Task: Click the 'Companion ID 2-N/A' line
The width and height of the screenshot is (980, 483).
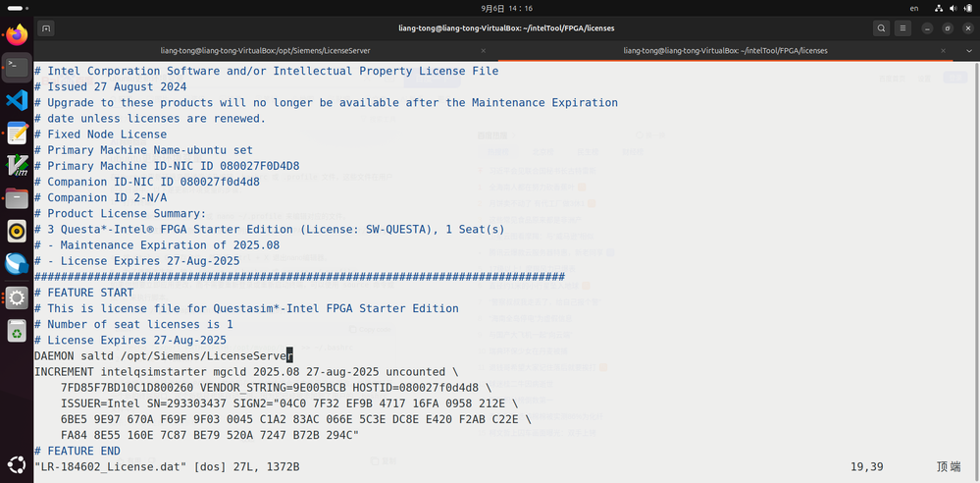Action: (100, 197)
